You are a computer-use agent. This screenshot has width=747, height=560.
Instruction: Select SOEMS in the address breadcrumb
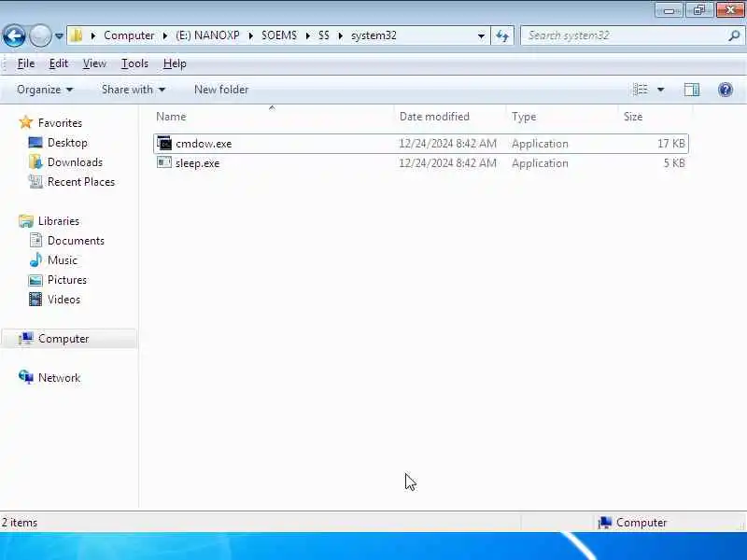(x=279, y=35)
